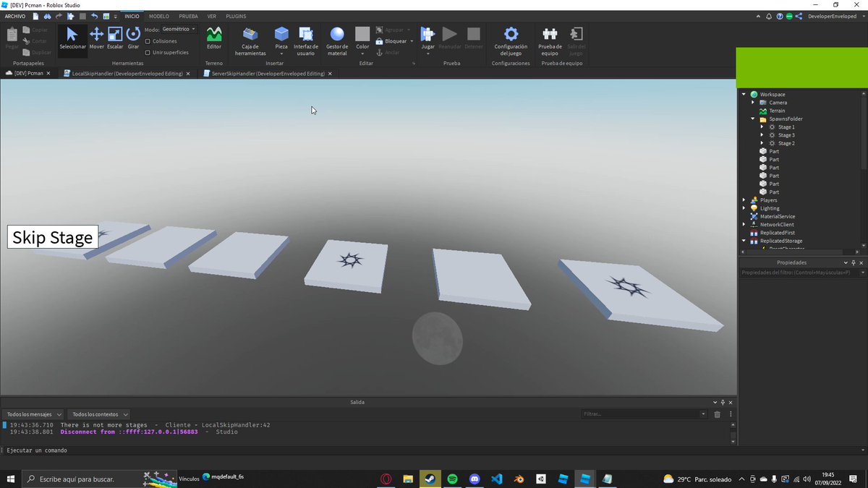Enable Unir superficies checkbox
Viewport: 868px width, 488px height.
click(148, 52)
